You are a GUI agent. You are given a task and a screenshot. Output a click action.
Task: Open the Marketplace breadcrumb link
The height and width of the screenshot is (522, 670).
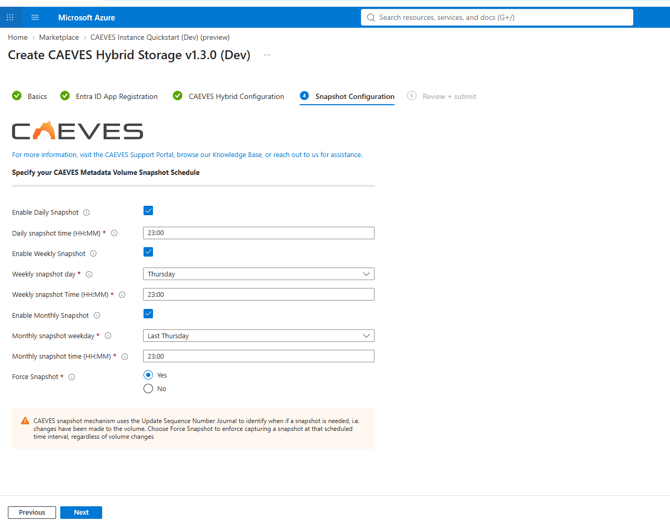[59, 38]
